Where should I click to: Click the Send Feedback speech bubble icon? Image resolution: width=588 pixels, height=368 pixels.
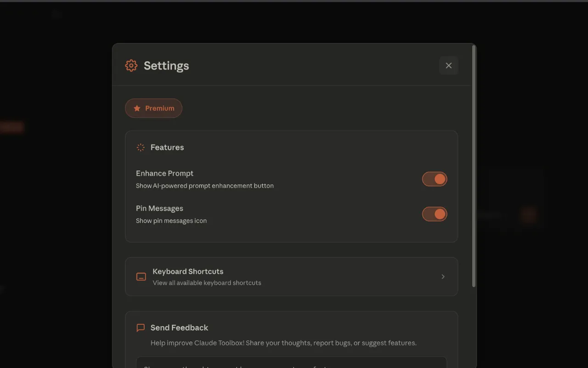coord(141,328)
